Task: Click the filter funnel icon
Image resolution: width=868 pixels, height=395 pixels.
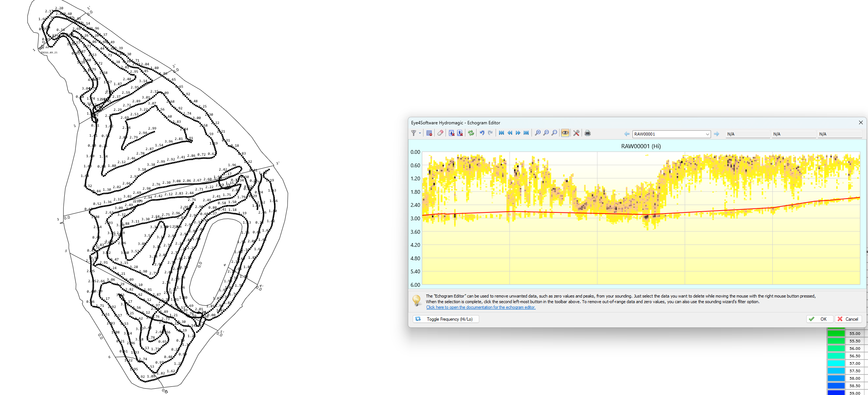Action: (x=413, y=133)
